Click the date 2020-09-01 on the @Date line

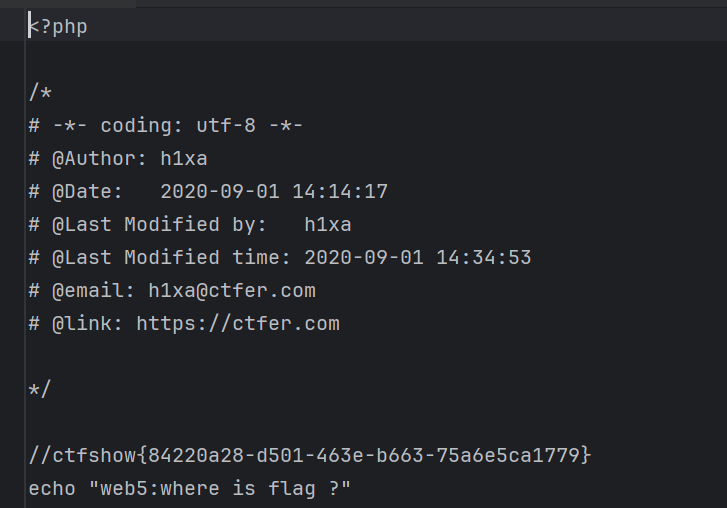coord(220,192)
